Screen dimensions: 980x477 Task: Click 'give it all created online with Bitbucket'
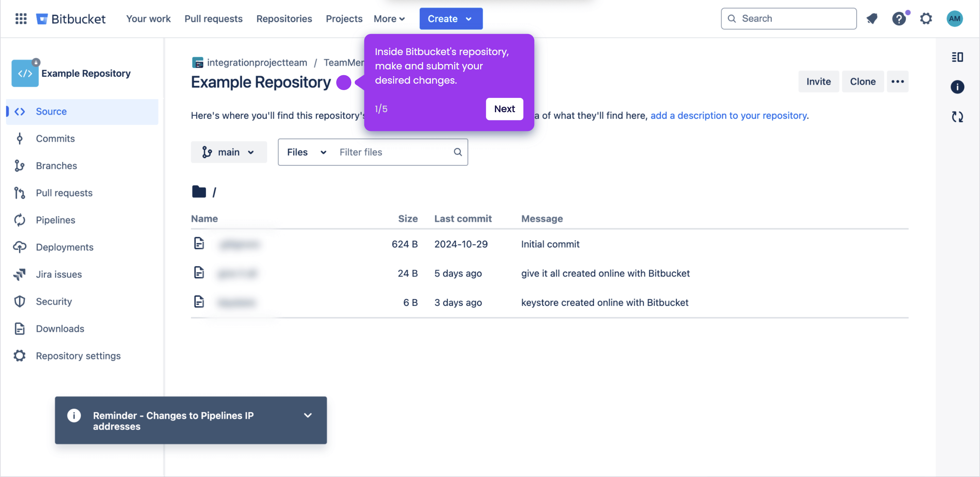click(605, 273)
